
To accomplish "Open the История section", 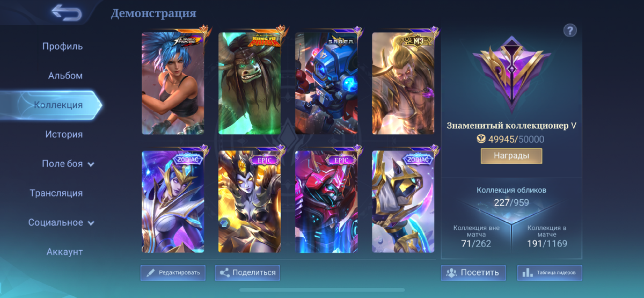I will coord(64,134).
